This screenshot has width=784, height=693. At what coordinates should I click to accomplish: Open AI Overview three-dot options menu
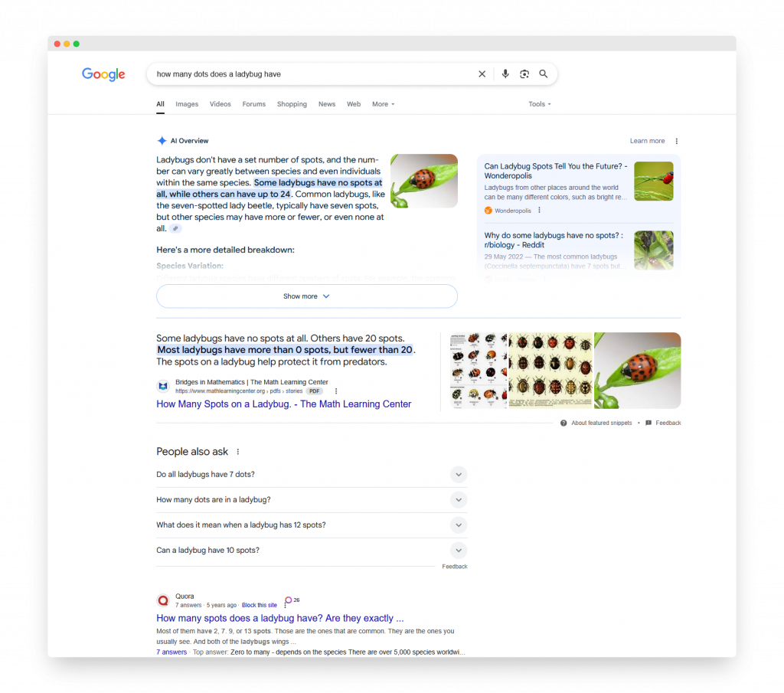pyautogui.click(x=677, y=141)
